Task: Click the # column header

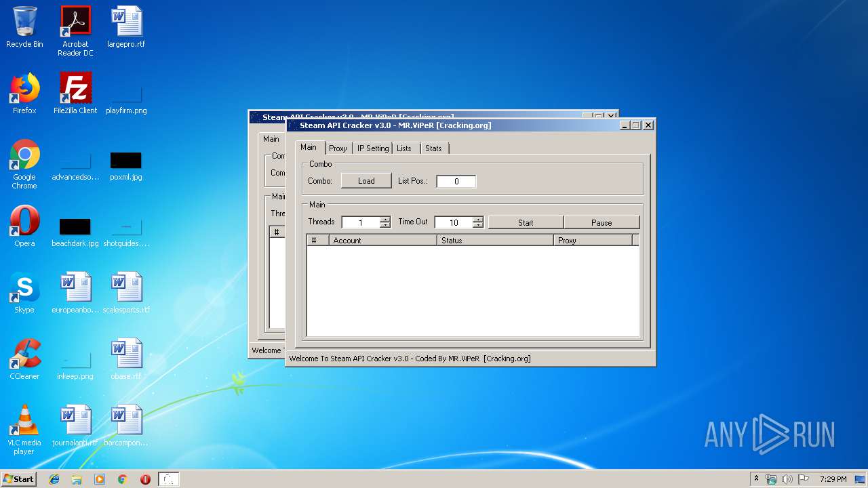Action: pos(318,241)
